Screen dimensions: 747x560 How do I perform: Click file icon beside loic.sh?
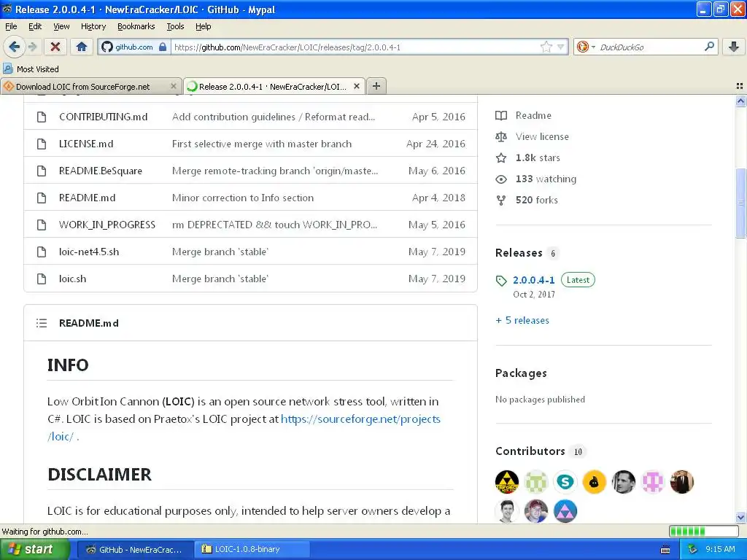coord(42,279)
